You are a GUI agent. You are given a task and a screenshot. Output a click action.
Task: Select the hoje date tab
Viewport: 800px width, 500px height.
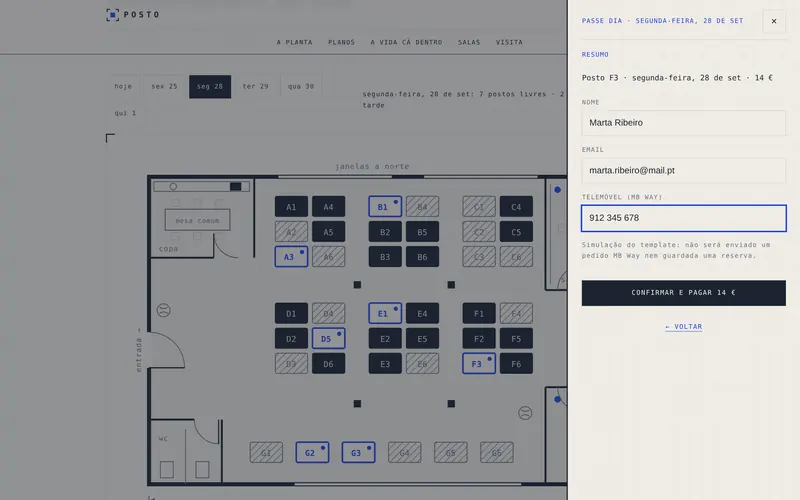tap(123, 86)
